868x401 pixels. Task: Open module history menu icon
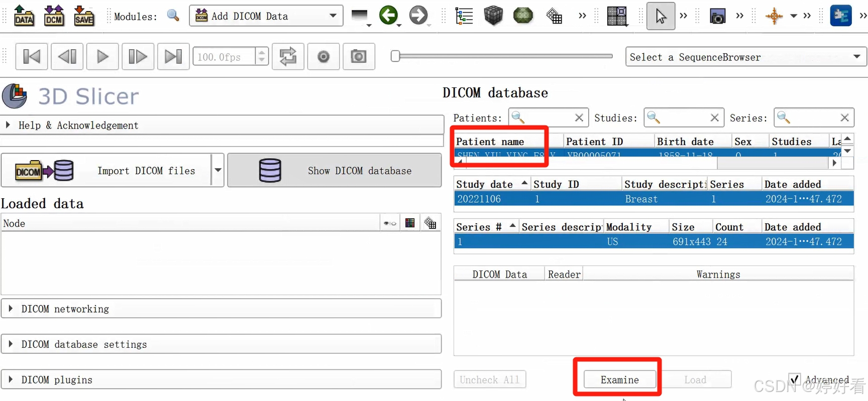pos(360,17)
